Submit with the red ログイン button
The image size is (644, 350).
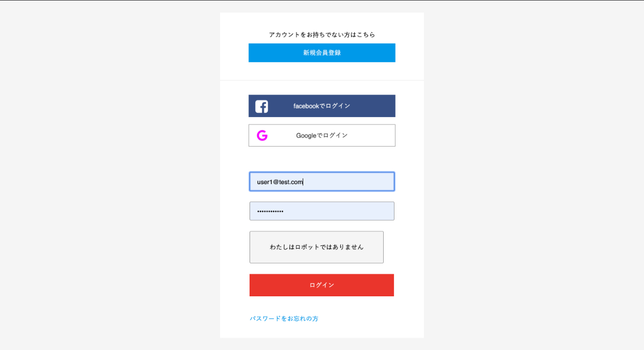[321, 285]
